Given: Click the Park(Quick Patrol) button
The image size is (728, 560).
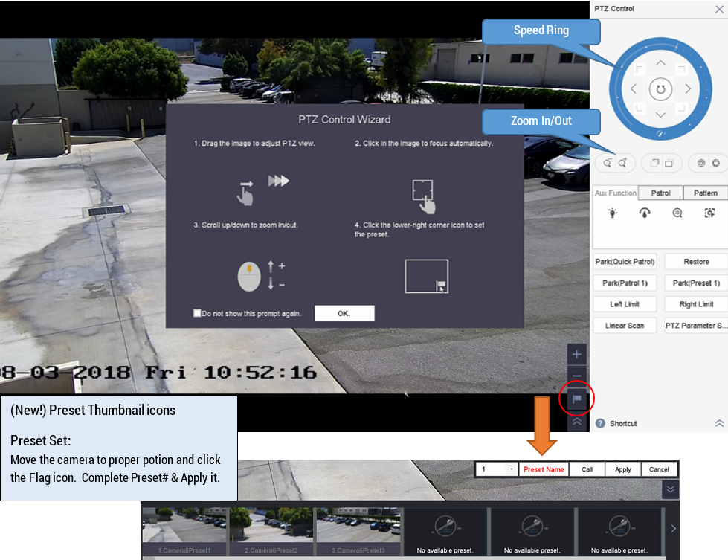Looking at the screenshot, I should point(625,262).
